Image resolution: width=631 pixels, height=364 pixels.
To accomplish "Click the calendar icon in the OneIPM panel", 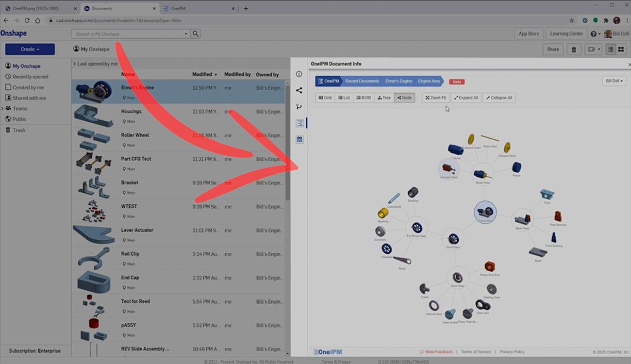I will 299,139.
